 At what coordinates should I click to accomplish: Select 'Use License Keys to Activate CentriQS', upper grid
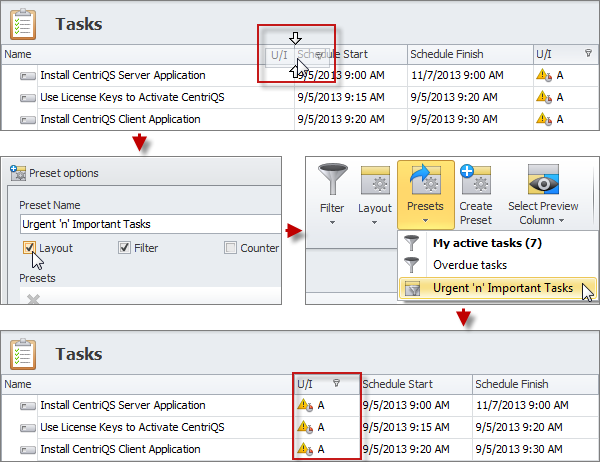(132, 97)
